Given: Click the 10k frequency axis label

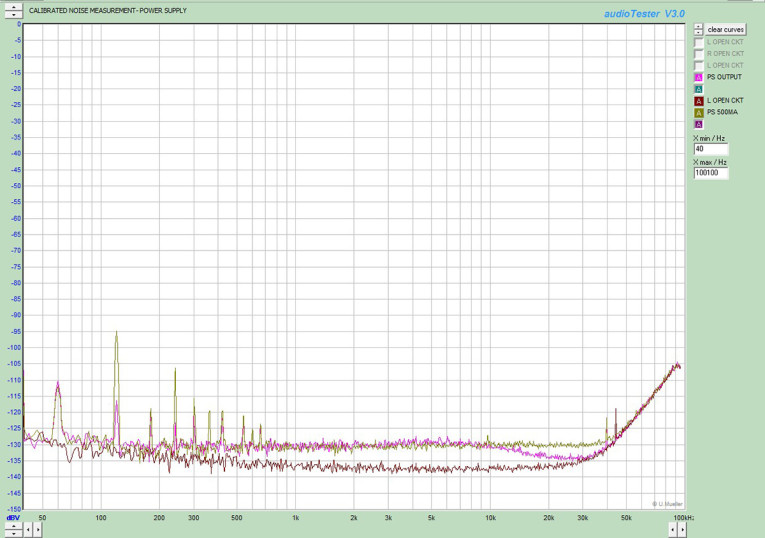Looking at the screenshot, I should pyautogui.click(x=490, y=518).
